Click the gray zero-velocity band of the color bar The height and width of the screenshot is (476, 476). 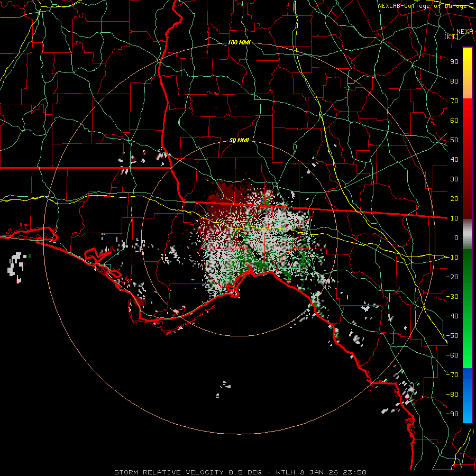[x=467, y=234]
